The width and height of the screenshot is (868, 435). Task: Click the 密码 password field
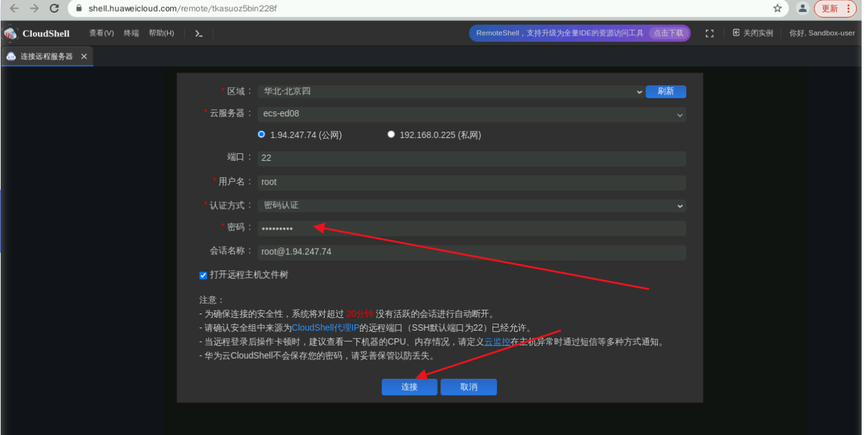(x=471, y=228)
